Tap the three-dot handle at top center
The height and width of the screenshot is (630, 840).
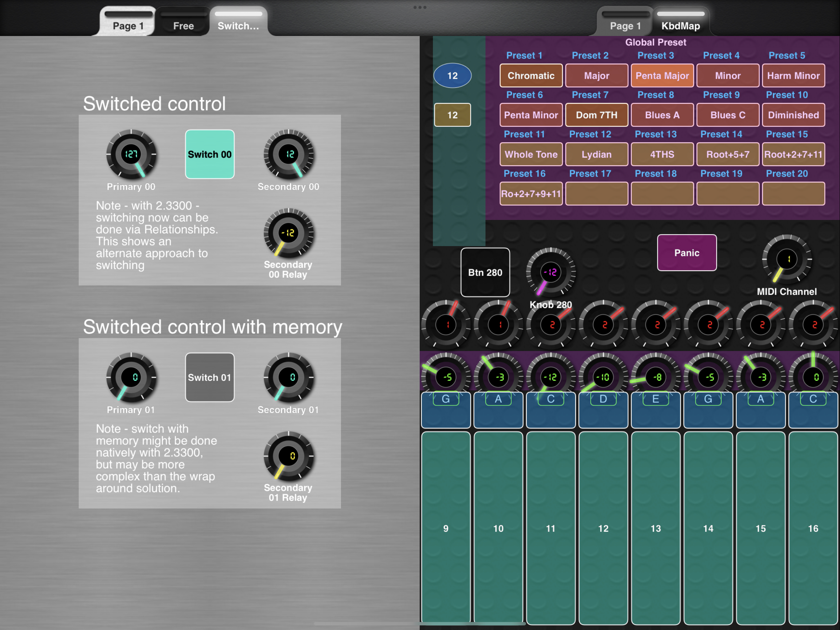click(420, 7)
